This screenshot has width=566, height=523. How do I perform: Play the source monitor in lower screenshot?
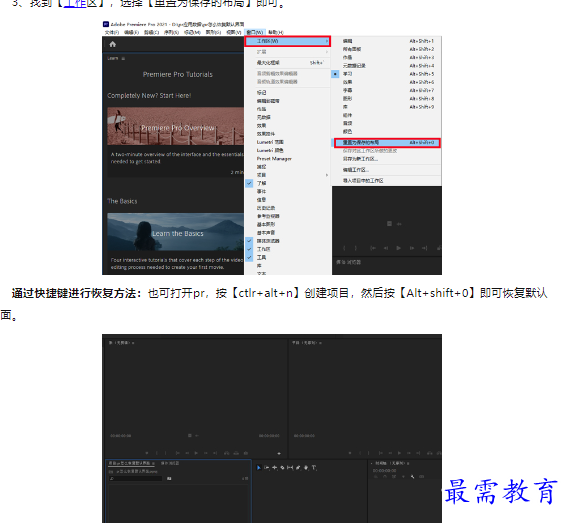[x=196, y=453]
